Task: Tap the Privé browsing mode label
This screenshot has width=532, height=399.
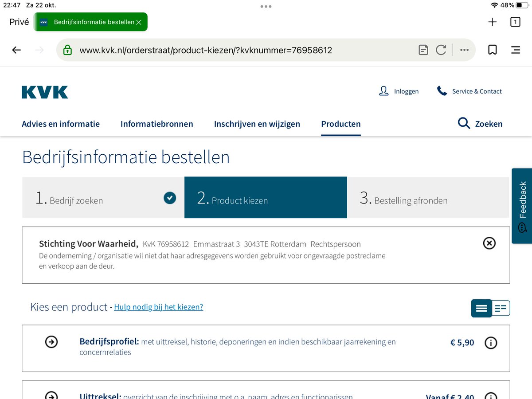Action: point(19,22)
